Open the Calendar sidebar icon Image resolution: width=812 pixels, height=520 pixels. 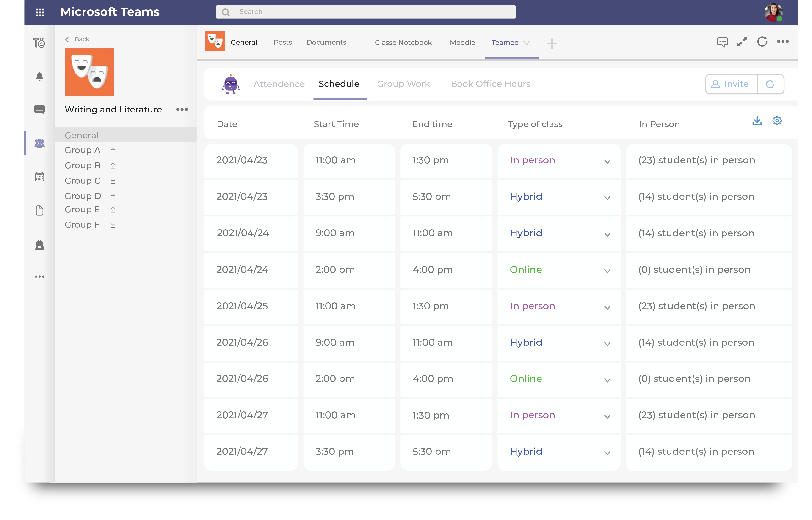(39, 177)
